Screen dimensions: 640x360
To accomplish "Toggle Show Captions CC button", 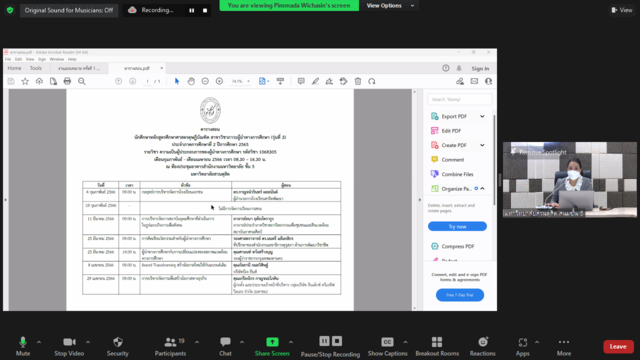I will click(x=387, y=342).
